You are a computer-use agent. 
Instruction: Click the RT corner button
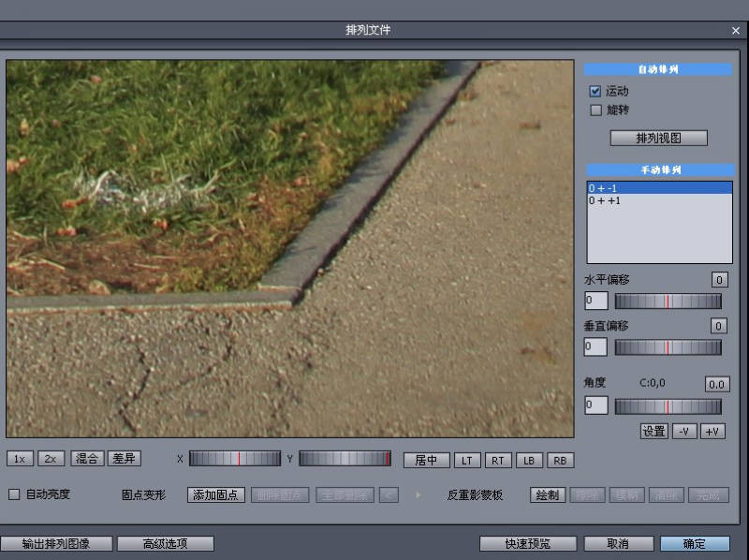498,460
